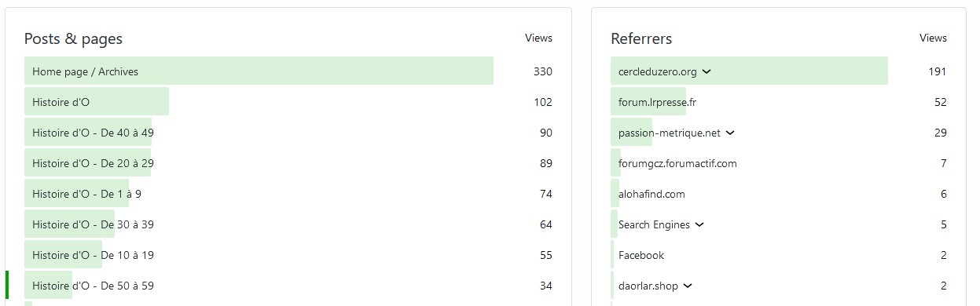Open the Home page / Archives entry
The width and height of the screenshot is (980, 306).
click(85, 71)
